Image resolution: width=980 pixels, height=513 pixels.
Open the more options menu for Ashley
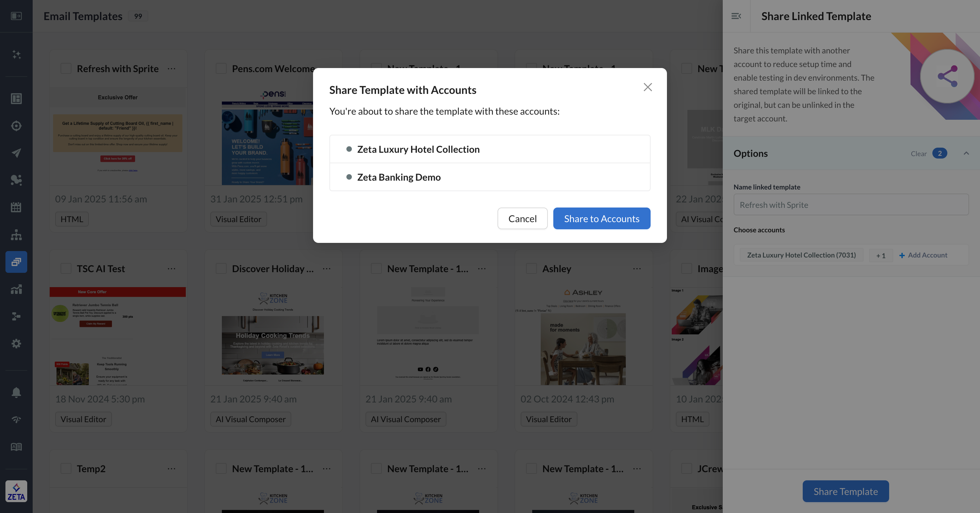[x=636, y=268]
